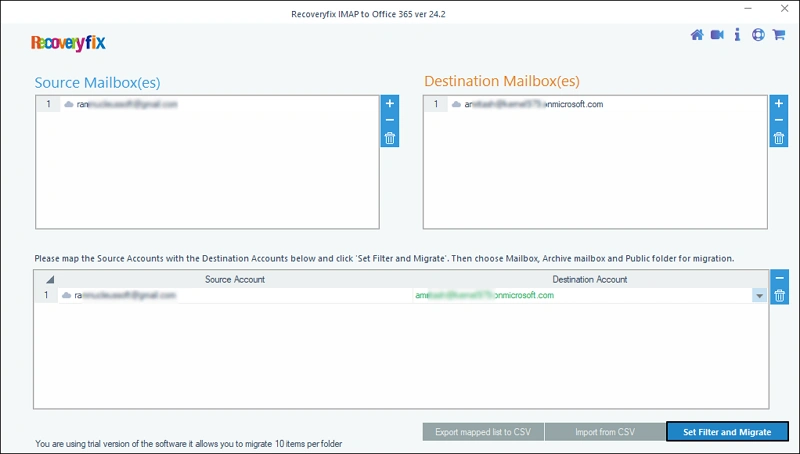The height and width of the screenshot is (454, 800).
Task: Open the shopping cart buy icon
Action: [x=779, y=35]
